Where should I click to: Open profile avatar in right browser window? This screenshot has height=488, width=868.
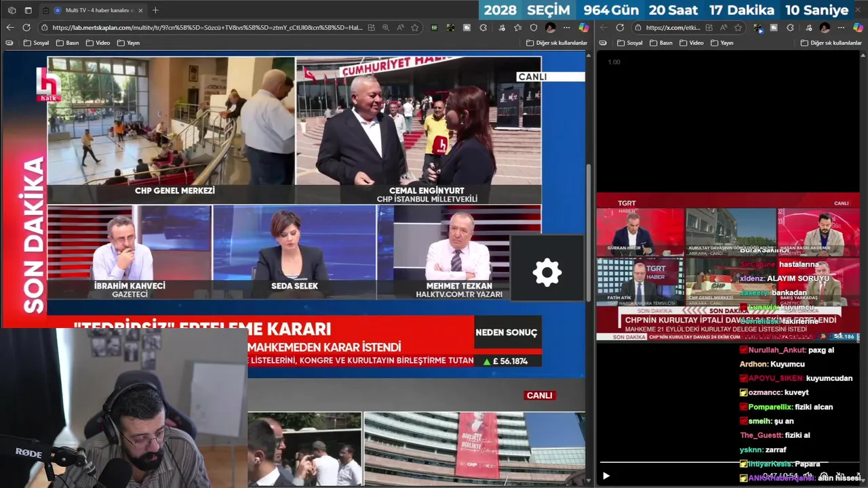pos(825,28)
